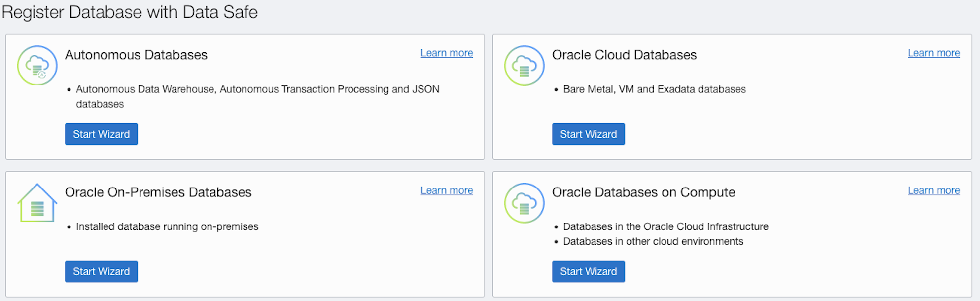
Task: Select the Oracle Databases on Compute heading
Action: coord(643,192)
